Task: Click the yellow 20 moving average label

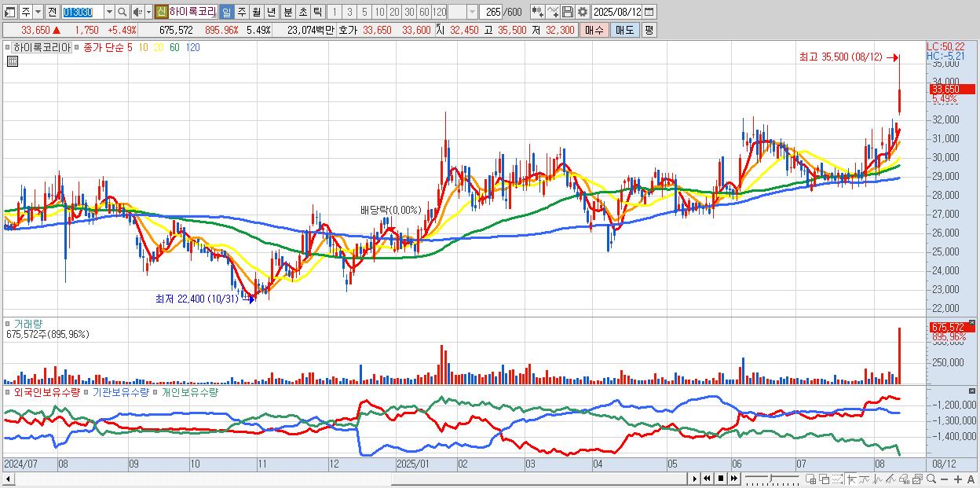Action: tap(159, 48)
